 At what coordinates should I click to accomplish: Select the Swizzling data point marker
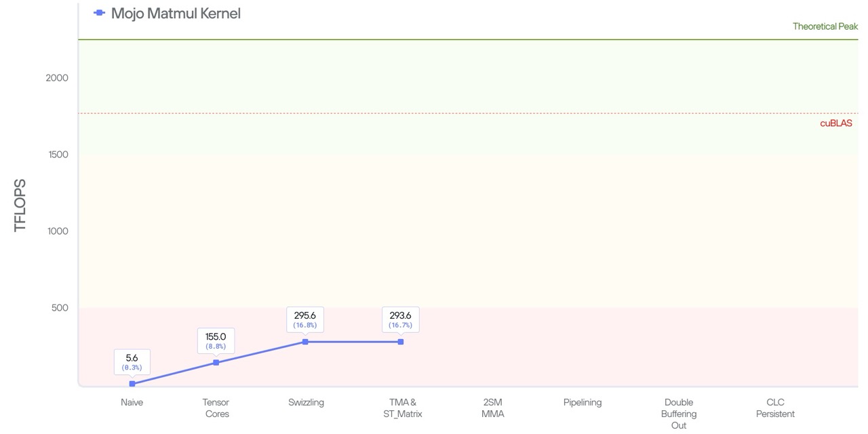306,342
